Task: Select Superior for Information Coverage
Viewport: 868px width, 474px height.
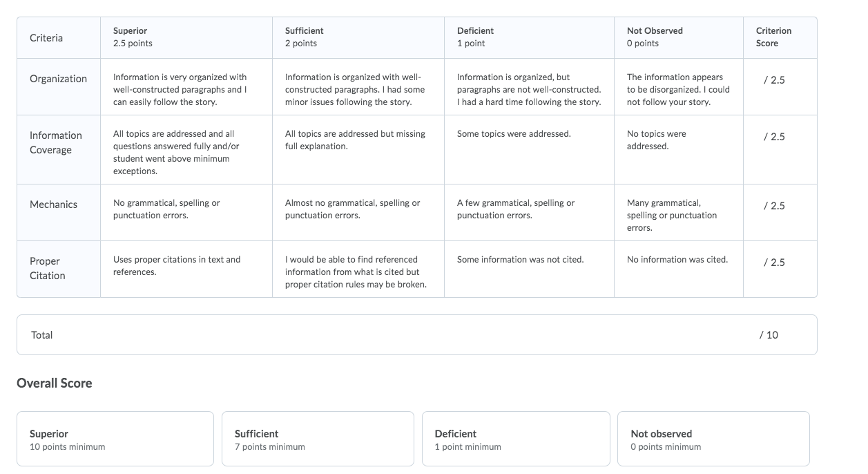Action: point(186,150)
